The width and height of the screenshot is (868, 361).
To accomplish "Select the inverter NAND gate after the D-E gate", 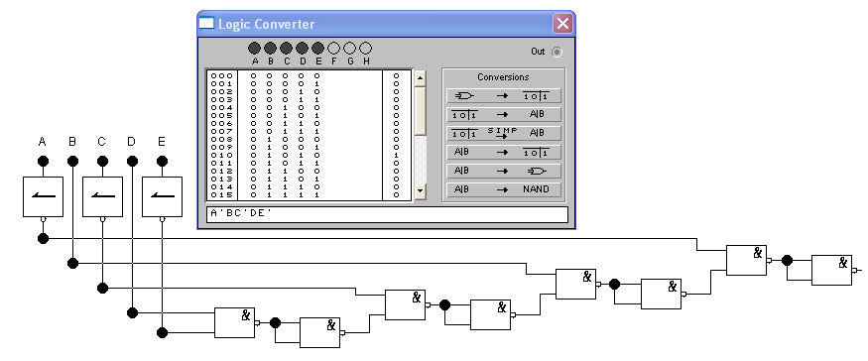I will click(320, 333).
